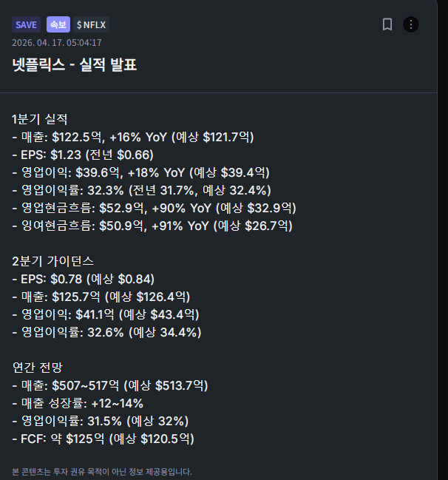Image resolution: width=448 pixels, height=480 pixels.
Task: Click the 2분기 가이던스 section heading
Action: click(x=52, y=261)
